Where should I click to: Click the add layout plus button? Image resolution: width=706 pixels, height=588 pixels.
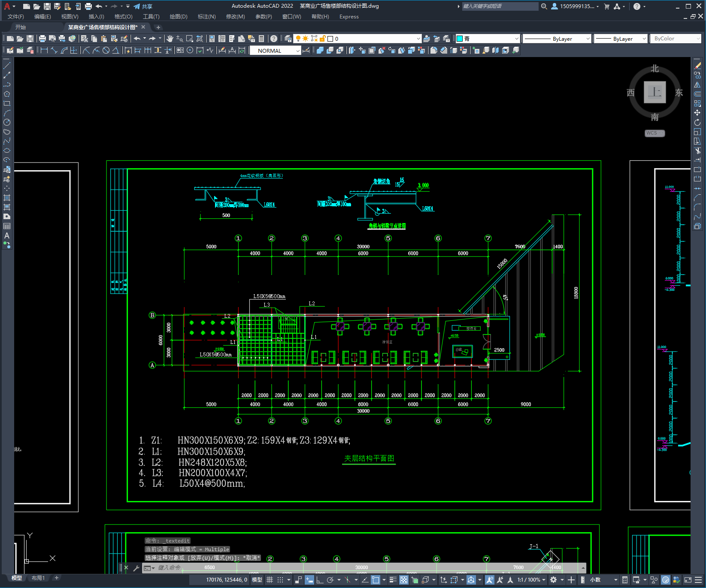56,578
